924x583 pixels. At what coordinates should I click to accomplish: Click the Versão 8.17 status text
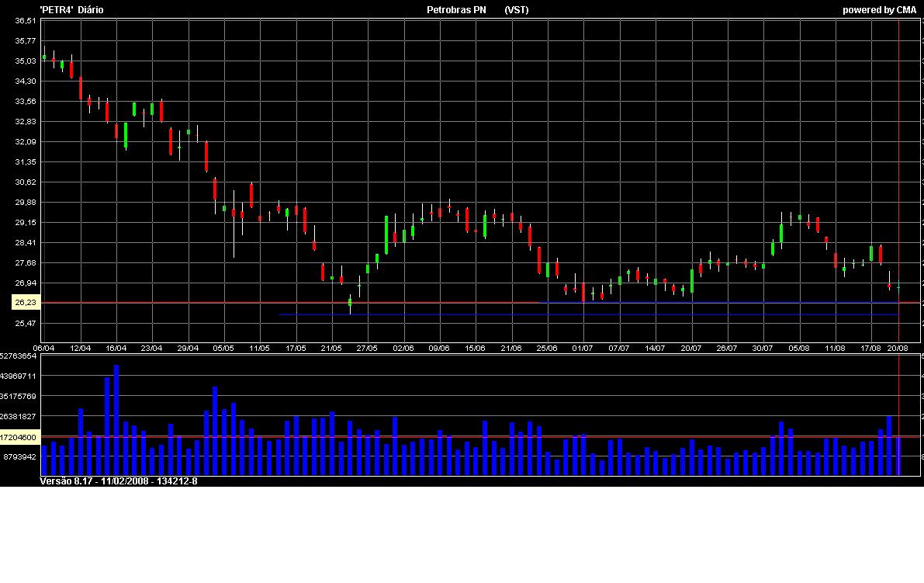tap(119, 481)
